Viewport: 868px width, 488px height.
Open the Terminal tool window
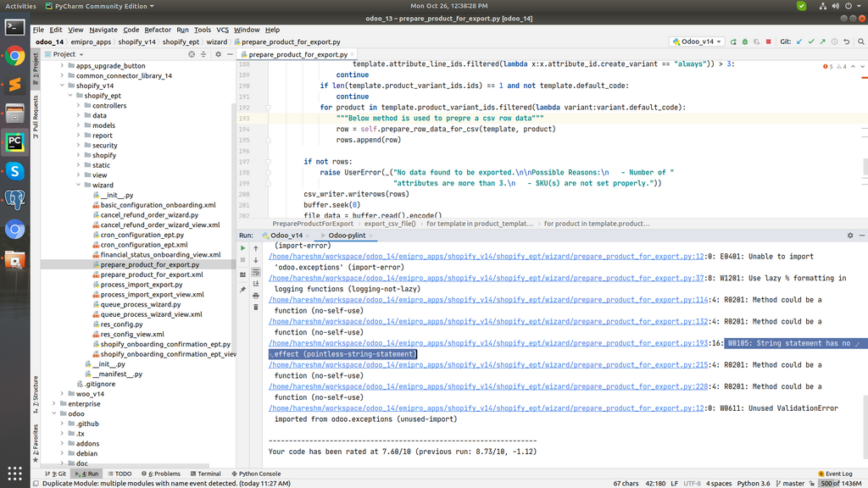click(204, 474)
